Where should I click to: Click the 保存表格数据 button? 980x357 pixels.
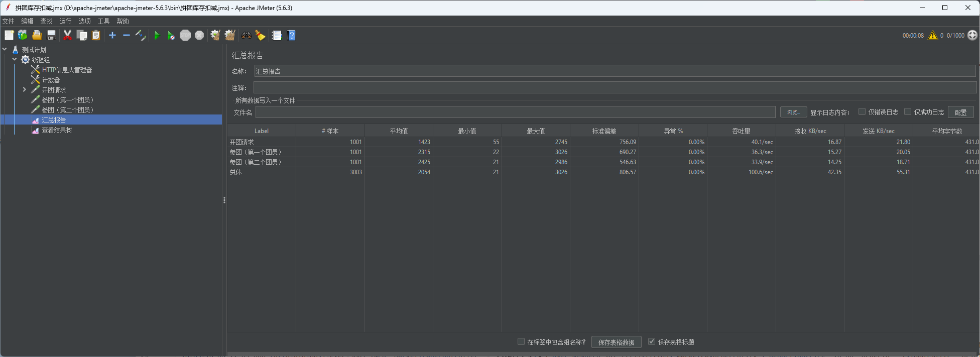pos(616,342)
